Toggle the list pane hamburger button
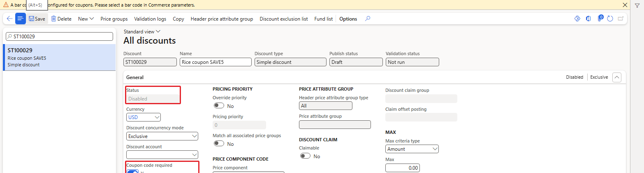This screenshot has width=644, height=173. pos(21,19)
